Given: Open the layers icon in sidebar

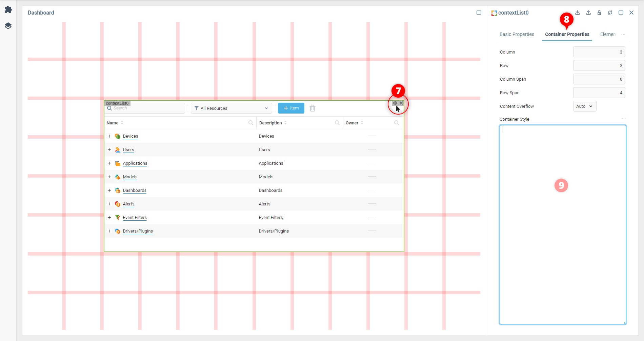Looking at the screenshot, I should [8, 26].
